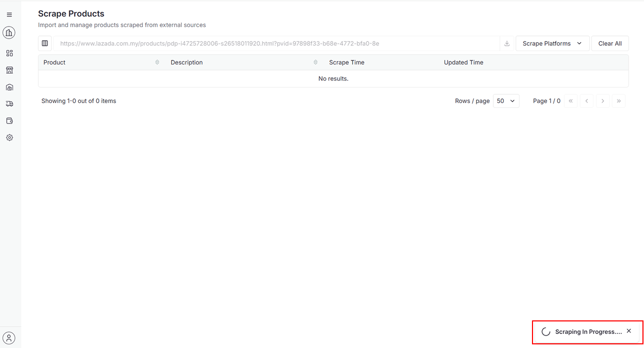Open the delivery truck icon in sidebar
This screenshot has height=348, width=644.
pos(9,104)
